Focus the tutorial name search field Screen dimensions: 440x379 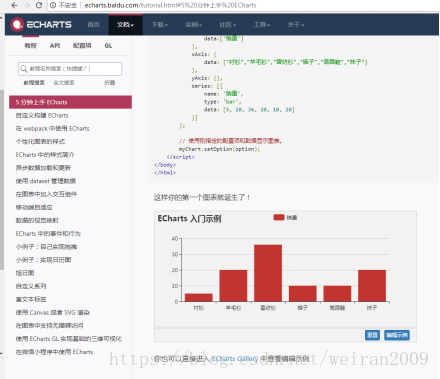pos(70,69)
